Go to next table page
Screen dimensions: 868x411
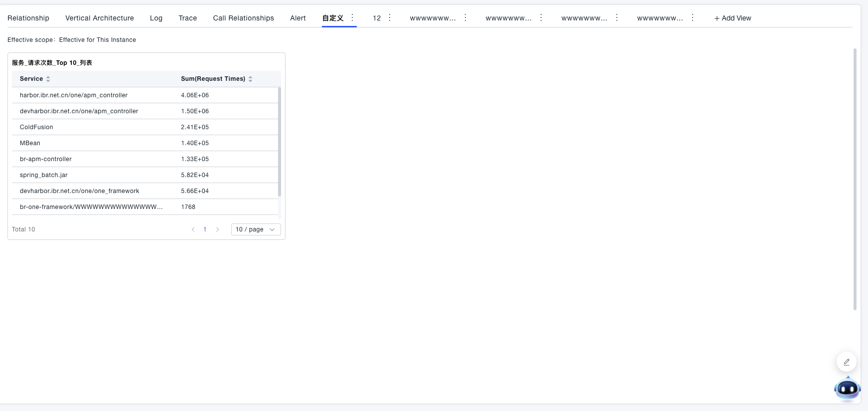[217, 229]
